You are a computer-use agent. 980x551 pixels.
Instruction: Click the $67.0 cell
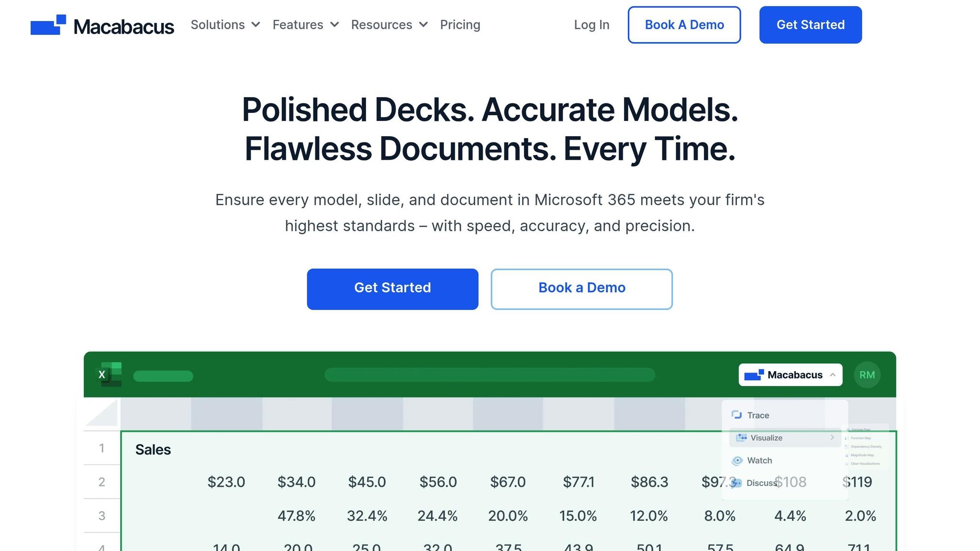point(508,482)
